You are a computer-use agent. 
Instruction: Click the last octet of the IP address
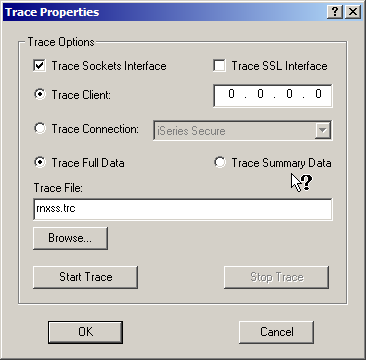(318, 94)
